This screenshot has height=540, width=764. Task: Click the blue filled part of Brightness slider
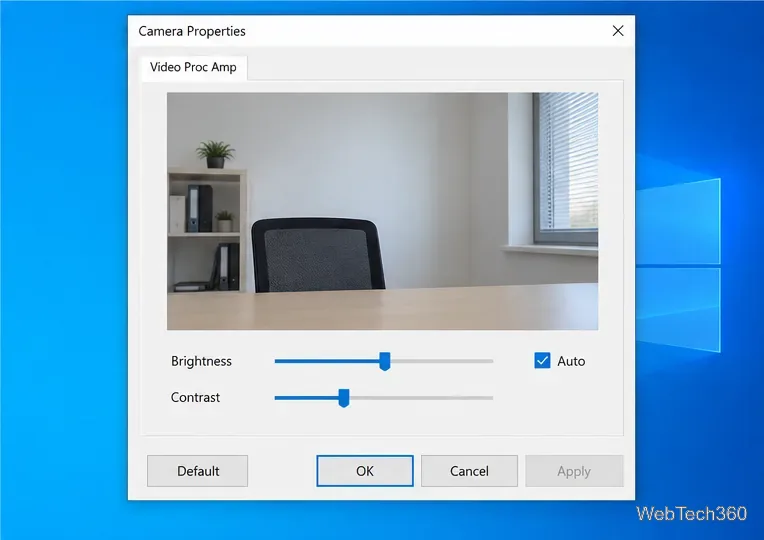(x=327, y=361)
